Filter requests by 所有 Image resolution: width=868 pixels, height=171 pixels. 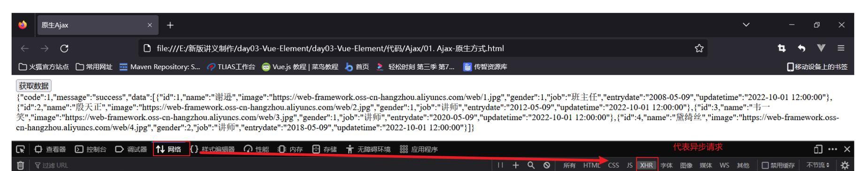pos(569,165)
